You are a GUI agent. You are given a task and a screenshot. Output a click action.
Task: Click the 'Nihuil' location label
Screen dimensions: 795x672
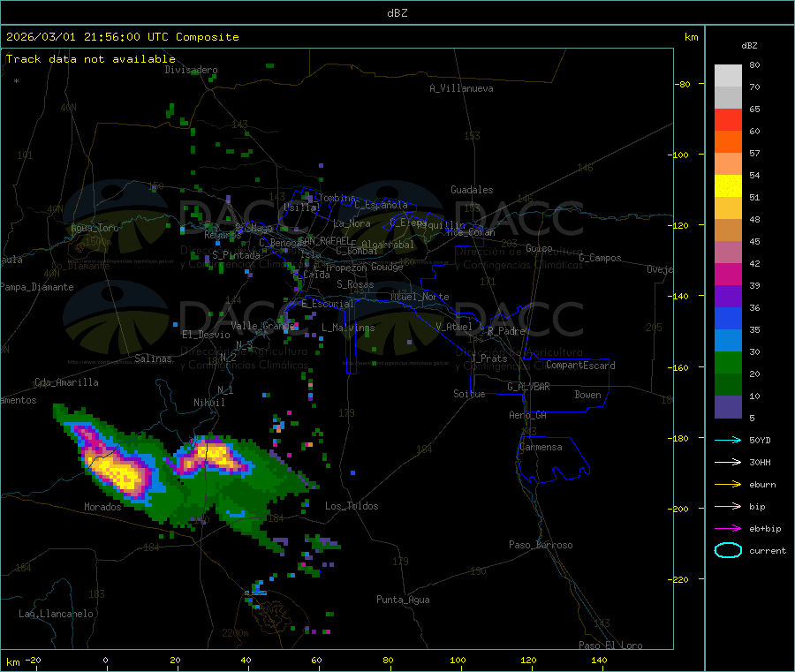tap(209, 403)
